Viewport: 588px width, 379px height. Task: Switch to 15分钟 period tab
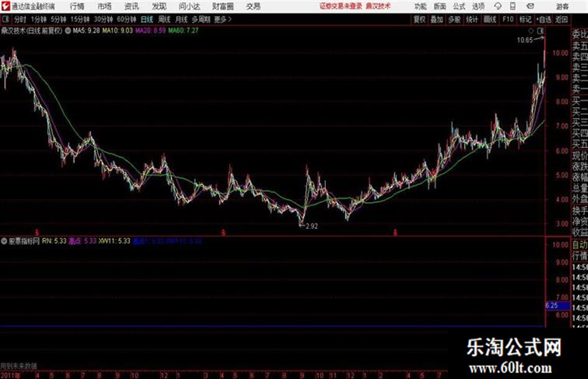(80, 19)
